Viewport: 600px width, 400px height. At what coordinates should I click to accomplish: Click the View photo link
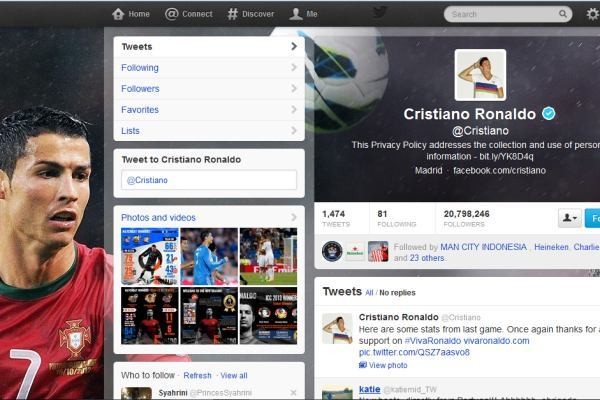(x=388, y=365)
